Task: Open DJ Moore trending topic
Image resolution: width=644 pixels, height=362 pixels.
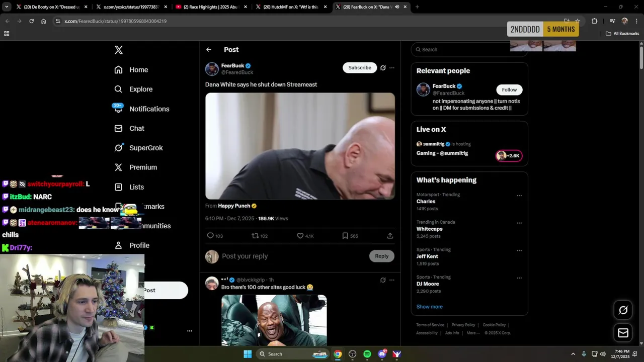Action: (428, 284)
